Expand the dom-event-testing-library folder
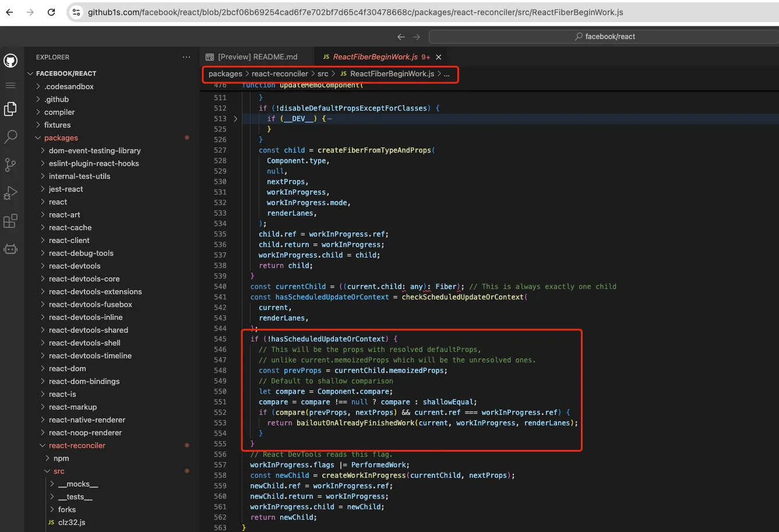The width and height of the screenshot is (779, 532). coord(112,150)
